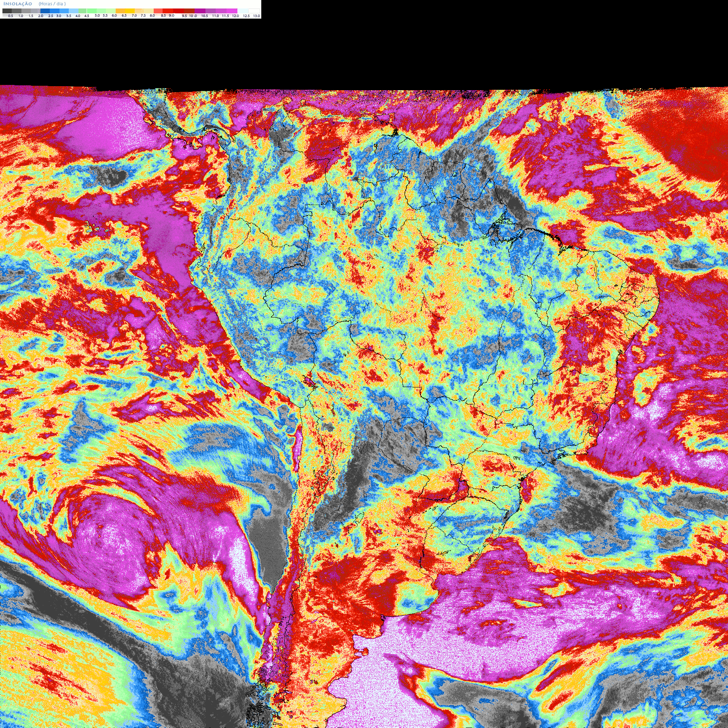Click the 6.5 legend value
The image size is (728, 728).
(x=124, y=15)
